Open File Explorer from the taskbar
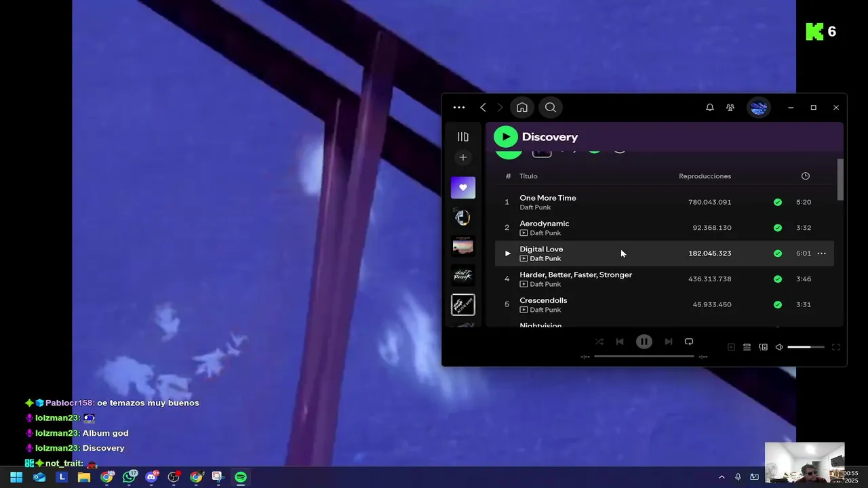Screen dimensions: 868x488 point(84,477)
